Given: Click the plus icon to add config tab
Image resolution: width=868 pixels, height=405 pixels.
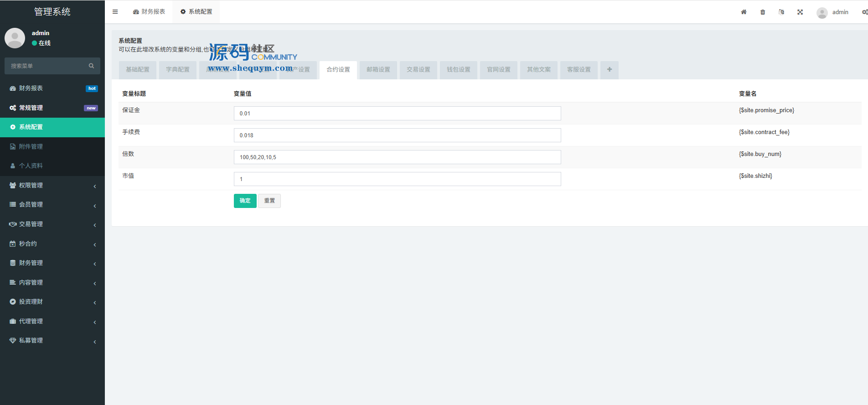Looking at the screenshot, I should (609, 70).
